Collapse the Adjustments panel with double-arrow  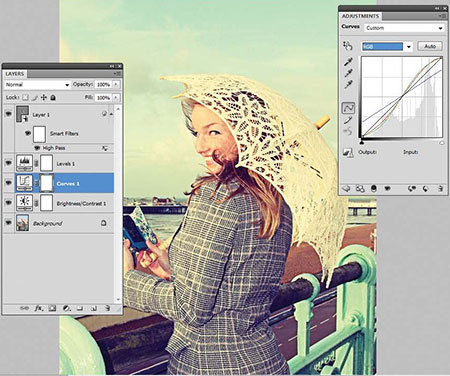[x=437, y=8]
